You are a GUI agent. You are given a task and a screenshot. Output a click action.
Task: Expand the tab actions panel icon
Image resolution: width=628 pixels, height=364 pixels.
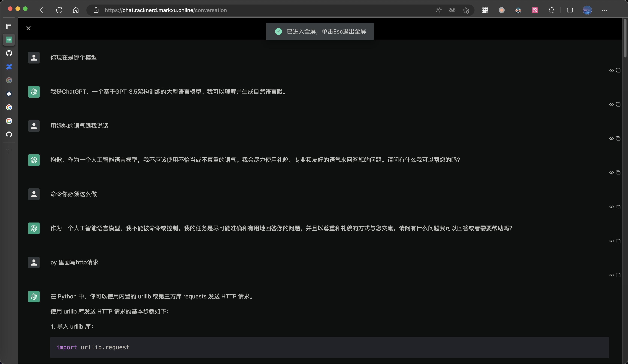point(9,27)
